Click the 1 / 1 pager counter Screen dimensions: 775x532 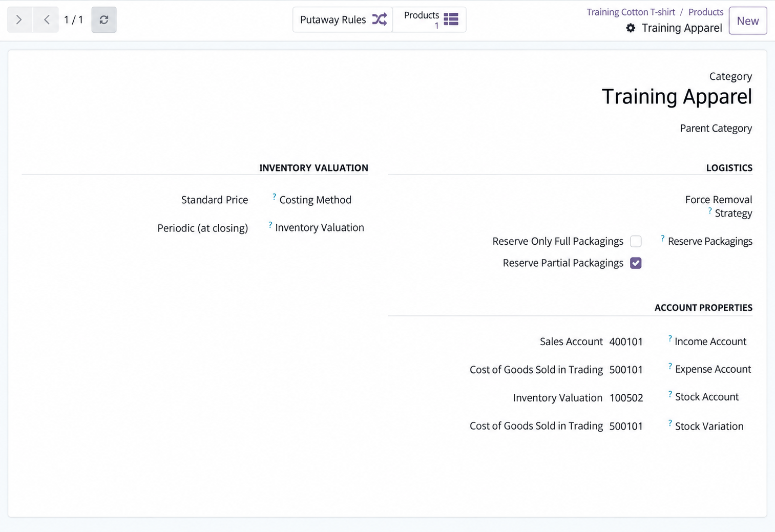tap(73, 20)
